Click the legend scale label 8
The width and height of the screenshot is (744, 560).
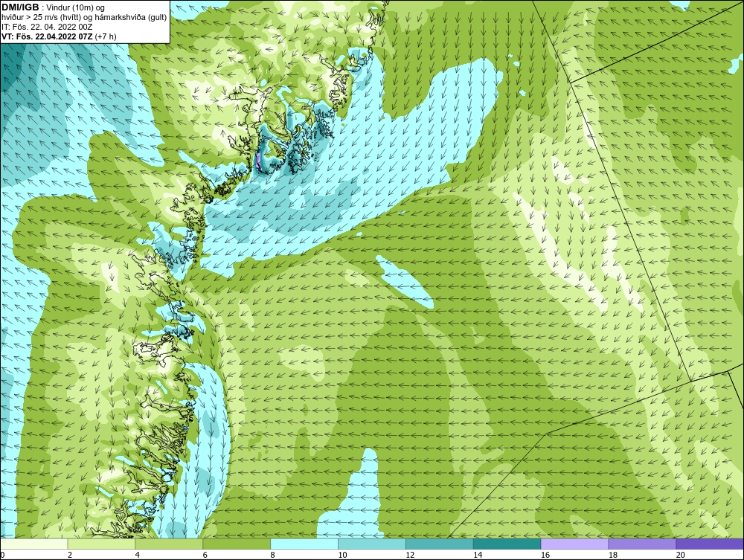click(x=272, y=555)
